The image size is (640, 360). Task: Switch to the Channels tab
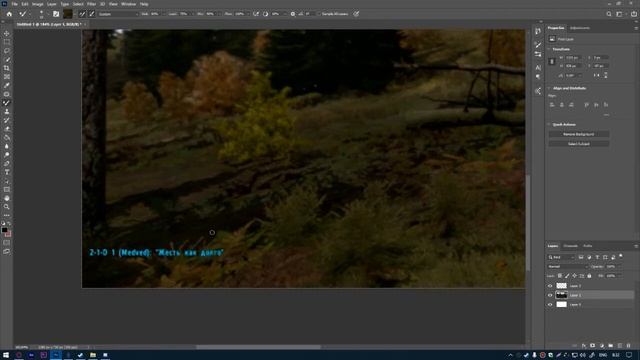570,246
